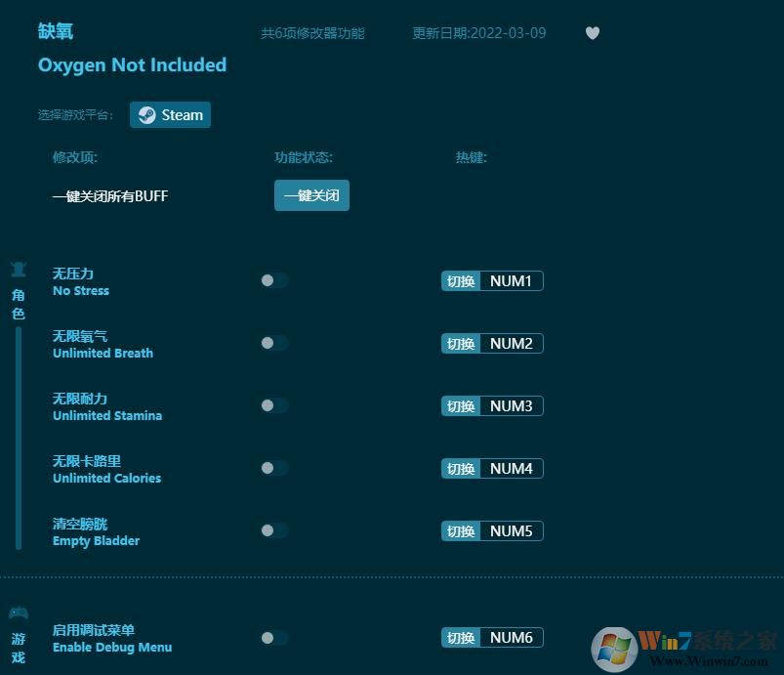Viewport: 784px width, 675px height.
Task: Switch to the 角色 sidebar section
Action: [x=18, y=303]
